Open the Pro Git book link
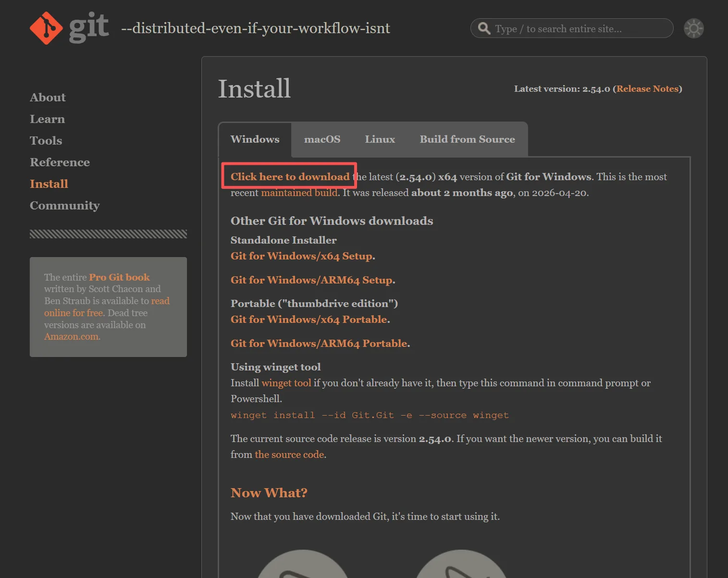Image resolution: width=728 pixels, height=578 pixels. pos(119,277)
